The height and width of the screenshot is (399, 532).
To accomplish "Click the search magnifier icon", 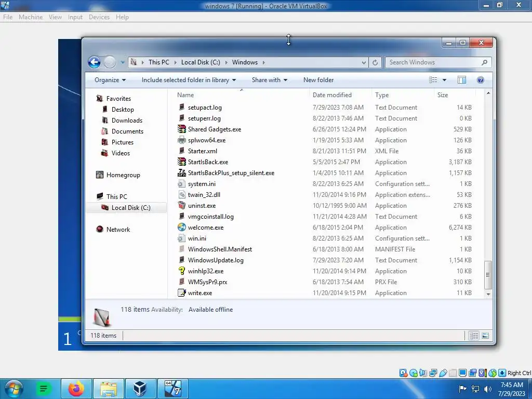I will (485, 62).
